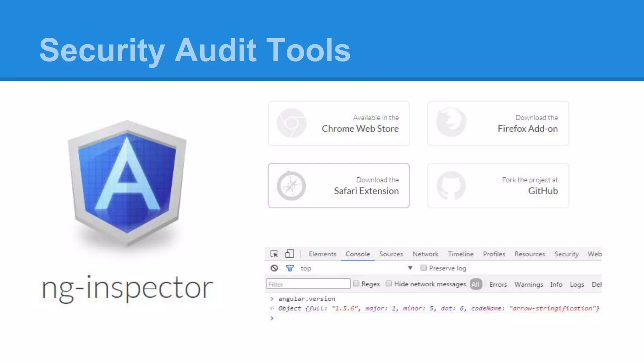This screenshot has height=362, width=644.
Task: Filter console by Info
Action: point(556,284)
